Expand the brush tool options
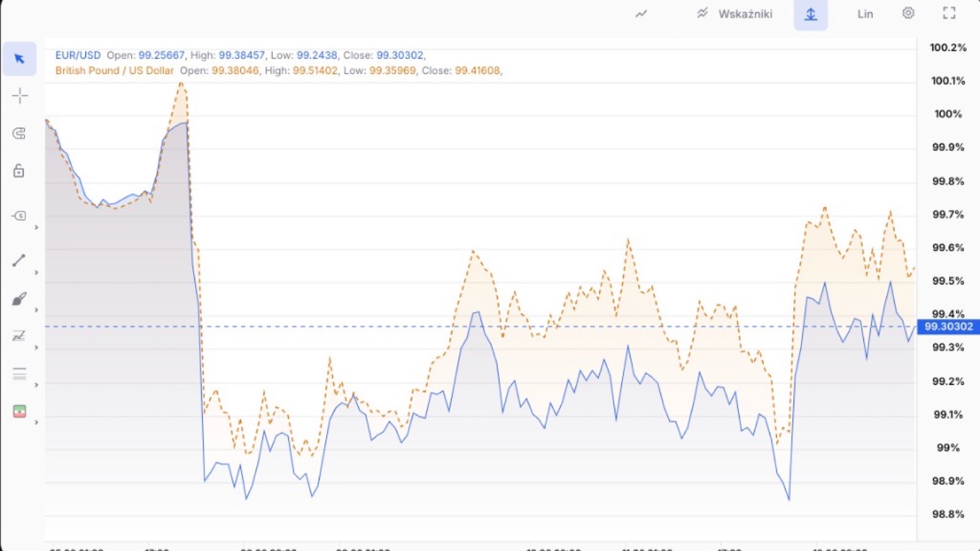The image size is (980, 551). (x=36, y=310)
